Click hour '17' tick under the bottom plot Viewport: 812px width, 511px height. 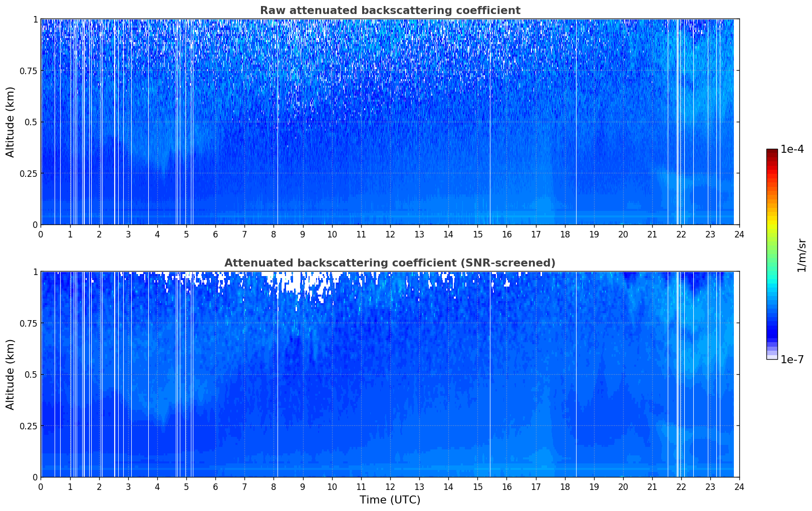coord(535,487)
